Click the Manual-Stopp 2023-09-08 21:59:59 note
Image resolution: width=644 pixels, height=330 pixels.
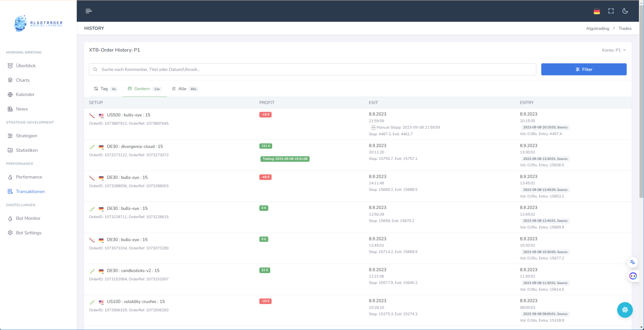pyautogui.click(x=406, y=127)
